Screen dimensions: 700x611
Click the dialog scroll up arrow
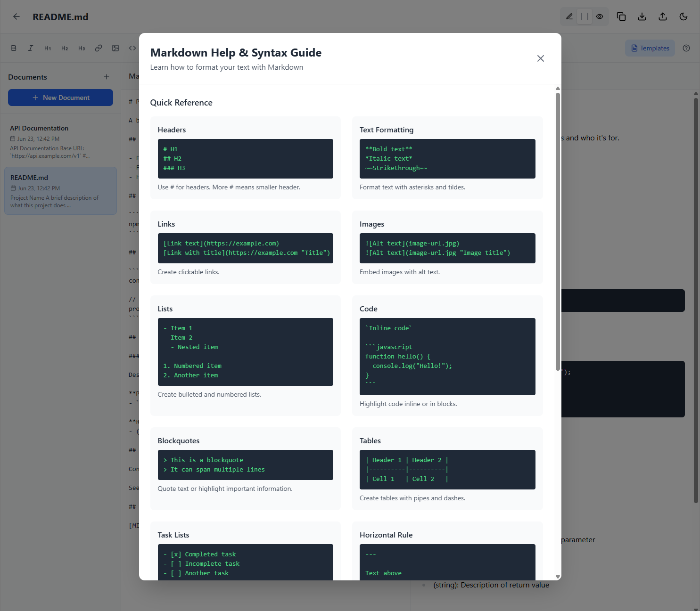(x=558, y=88)
